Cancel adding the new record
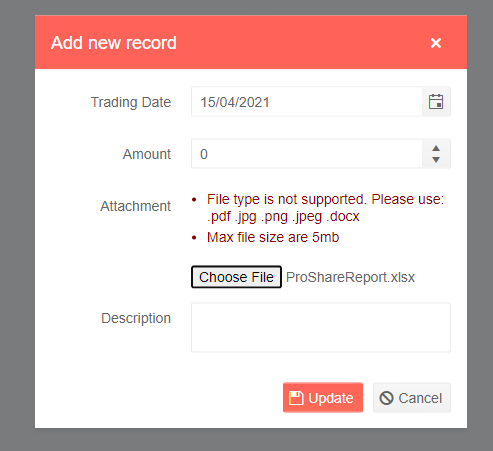The width and height of the screenshot is (493, 451). pyautogui.click(x=412, y=398)
